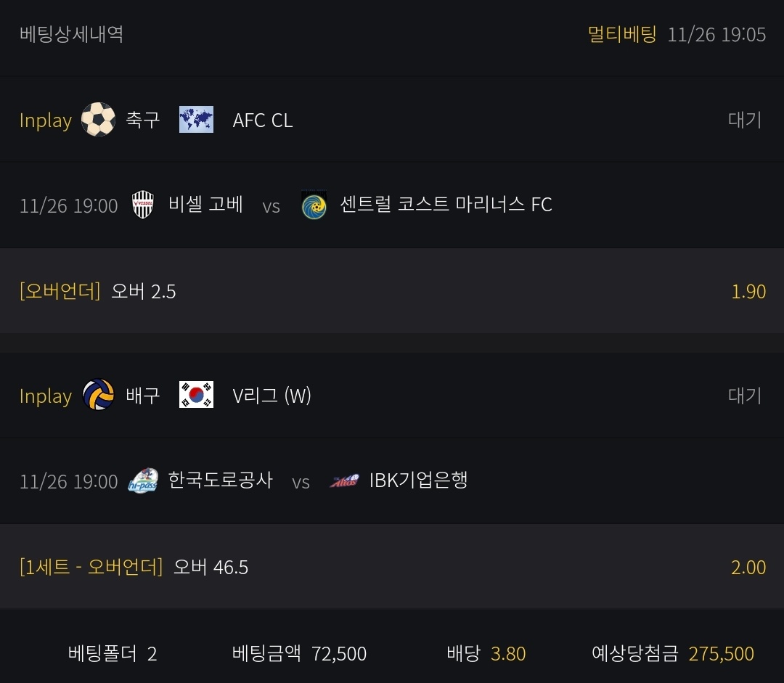
Task: Click the South Korea flag icon
Action: tap(196, 396)
